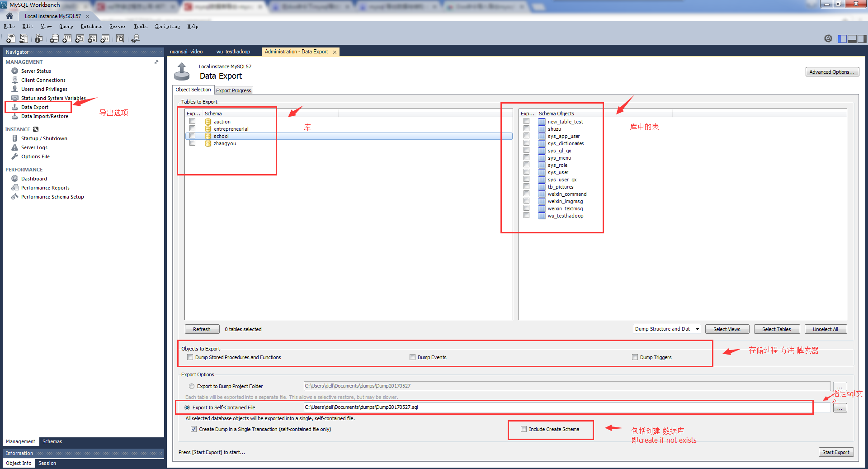Switch to the nuansai_video tab
The height and width of the screenshot is (469, 868).
pyautogui.click(x=186, y=52)
